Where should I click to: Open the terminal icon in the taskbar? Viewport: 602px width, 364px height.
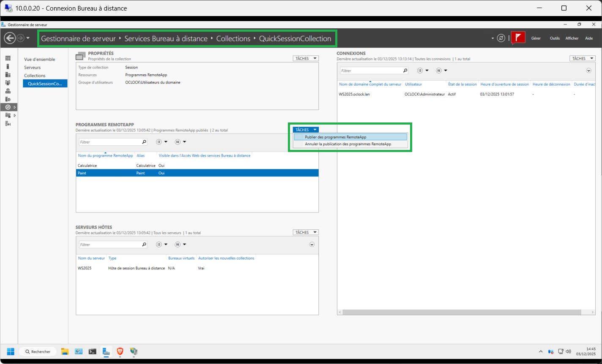[x=92, y=351]
